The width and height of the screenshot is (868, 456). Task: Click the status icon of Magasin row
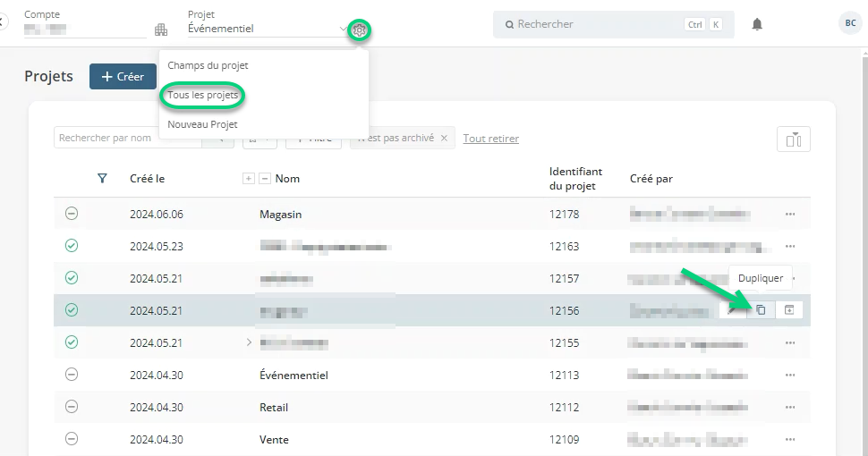pos(72,214)
